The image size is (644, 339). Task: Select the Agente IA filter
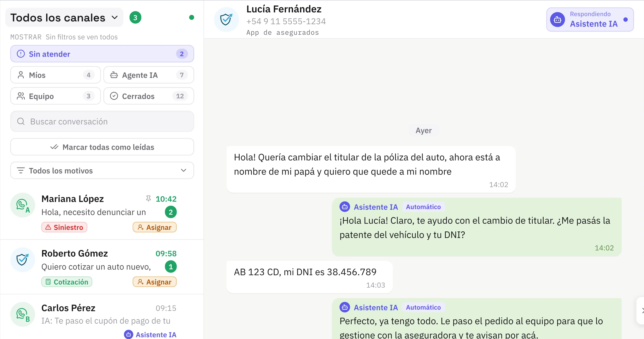tap(149, 75)
